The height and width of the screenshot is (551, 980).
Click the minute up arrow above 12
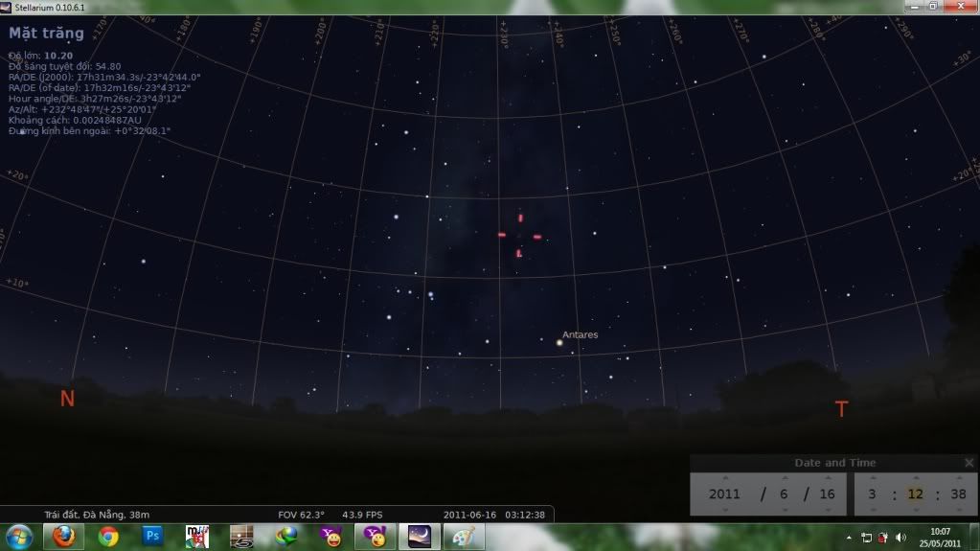point(914,477)
